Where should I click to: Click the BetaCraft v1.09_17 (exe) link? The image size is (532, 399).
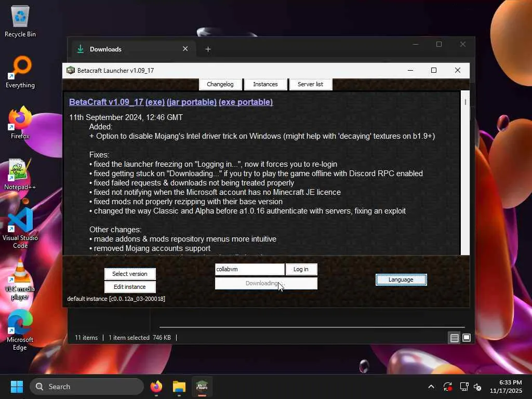click(x=117, y=102)
